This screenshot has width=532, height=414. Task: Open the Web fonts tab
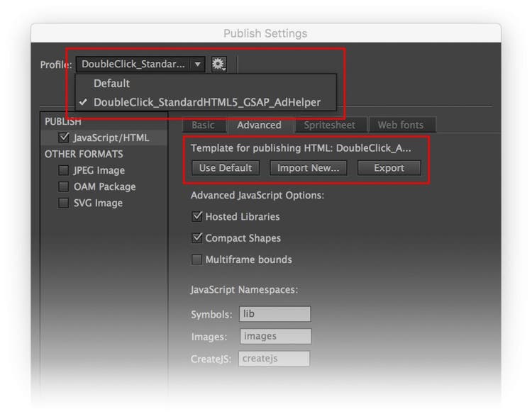400,125
